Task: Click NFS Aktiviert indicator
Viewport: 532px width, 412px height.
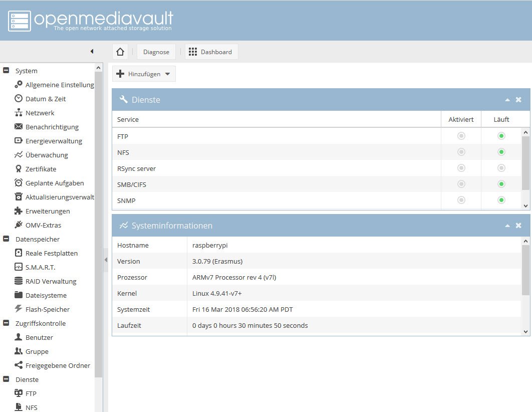Action: pos(461,152)
